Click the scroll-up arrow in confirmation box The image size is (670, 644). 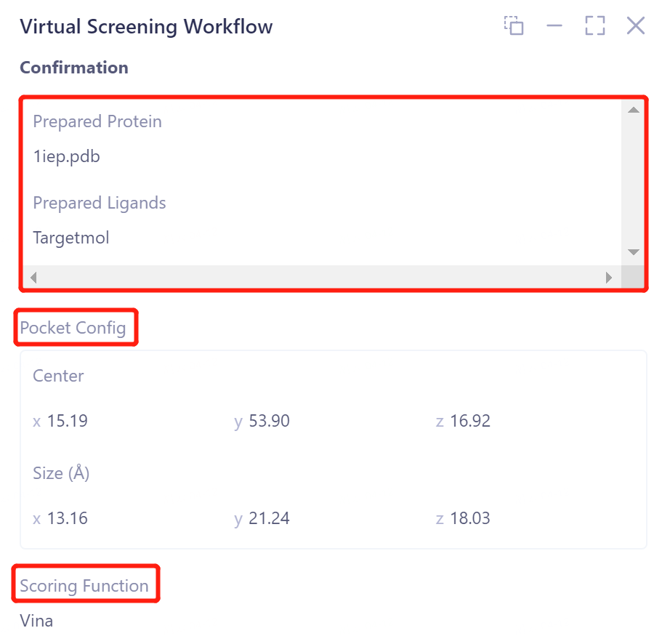pos(633,110)
